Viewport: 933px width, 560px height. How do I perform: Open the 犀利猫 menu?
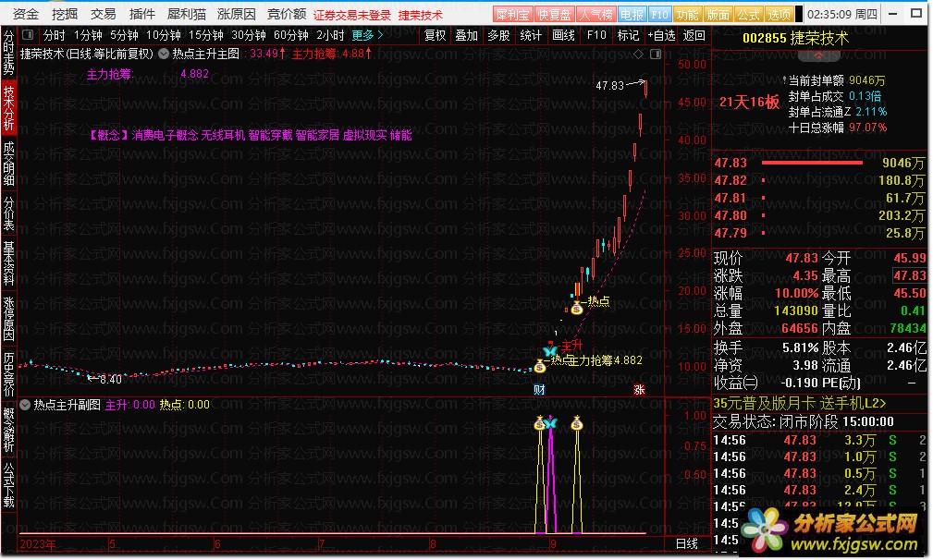pyautogui.click(x=186, y=14)
